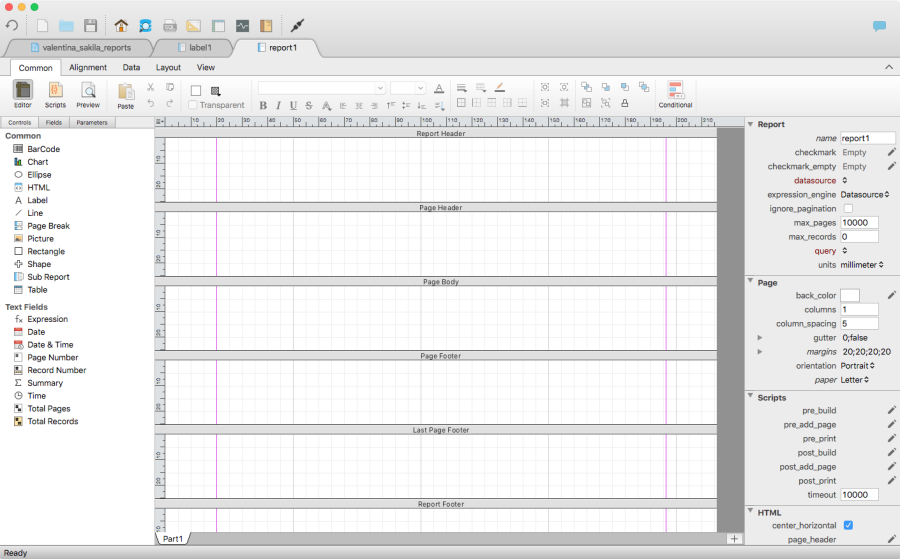The height and width of the screenshot is (559, 900).
Task: Copy selection with the copy icon
Action: click(x=170, y=87)
